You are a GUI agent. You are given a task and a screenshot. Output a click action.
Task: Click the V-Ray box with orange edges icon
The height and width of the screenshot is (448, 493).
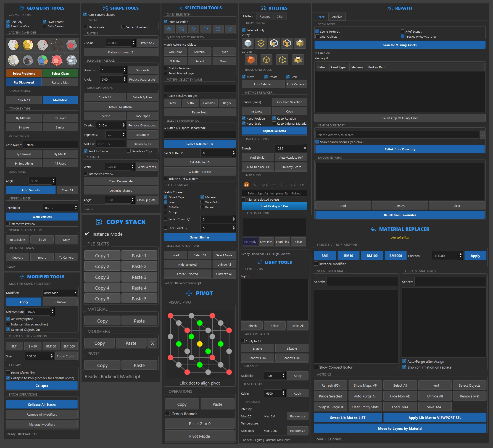point(287,43)
